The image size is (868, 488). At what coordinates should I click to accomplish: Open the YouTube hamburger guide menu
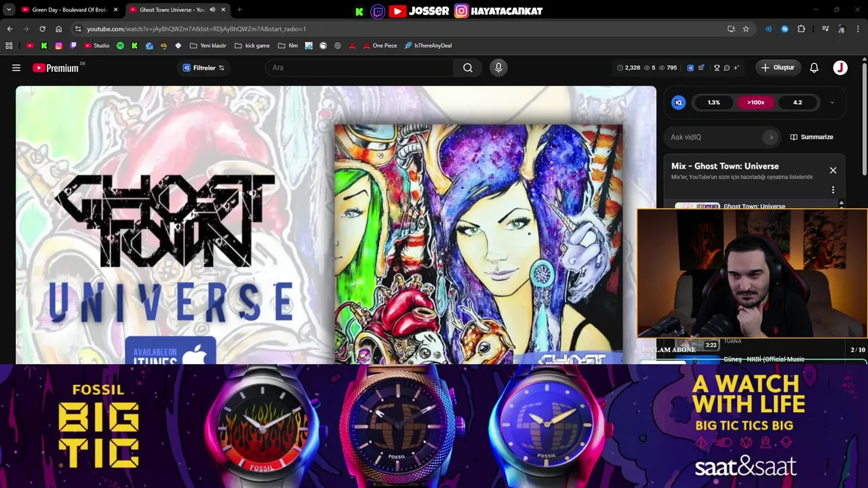(x=16, y=68)
